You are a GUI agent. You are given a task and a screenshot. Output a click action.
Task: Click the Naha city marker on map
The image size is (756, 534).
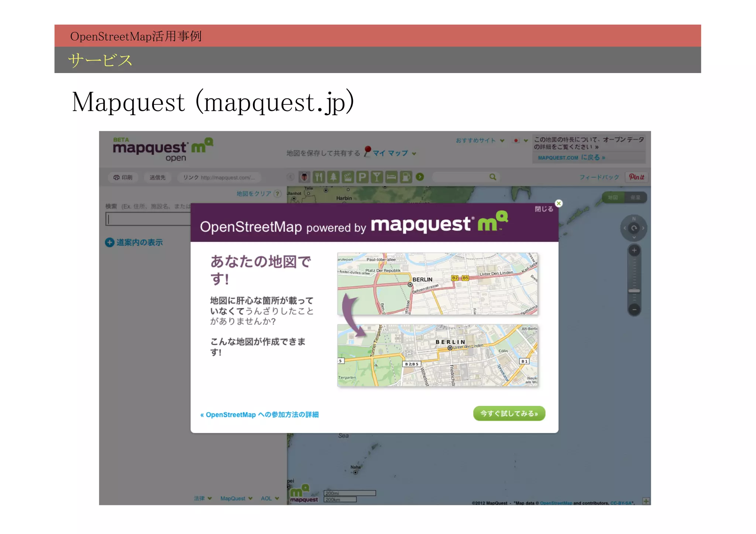[x=355, y=472]
